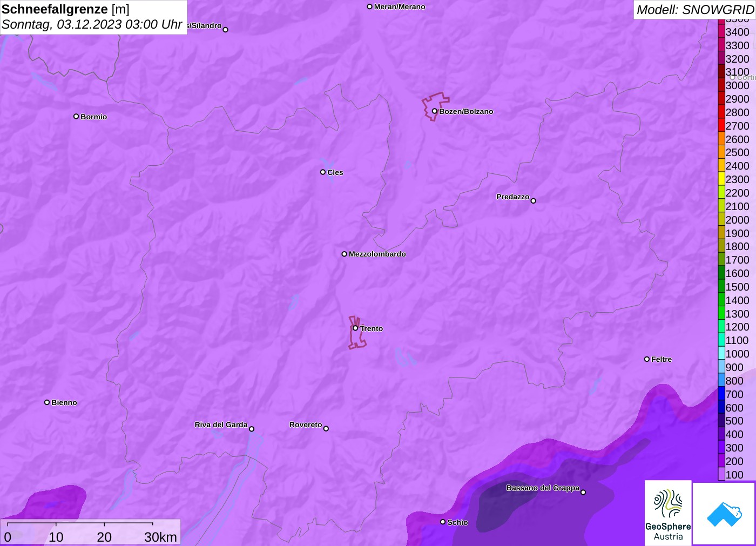Click the Schio city marker
The image size is (756, 546).
[x=443, y=522]
